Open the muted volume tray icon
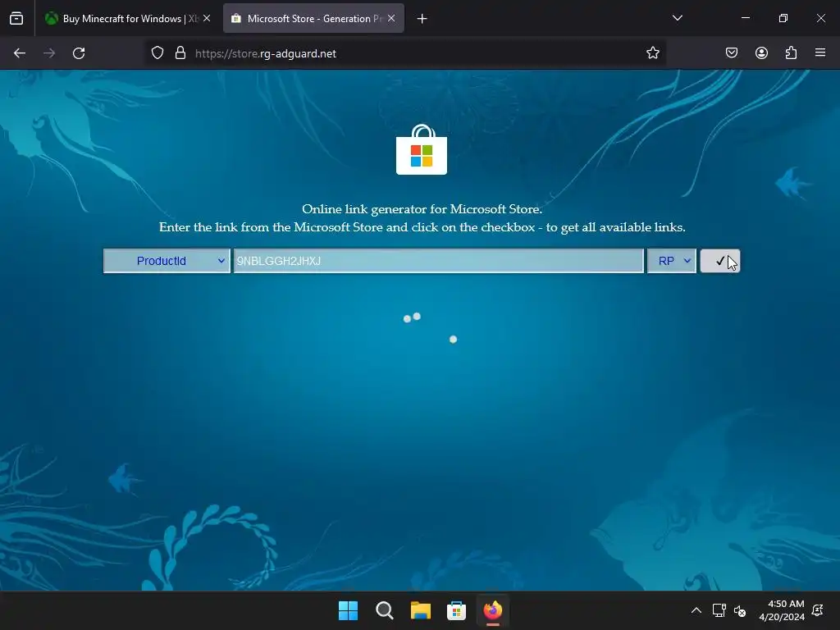The image size is (840, 630). pyautogui.click(x=740, y=610)
